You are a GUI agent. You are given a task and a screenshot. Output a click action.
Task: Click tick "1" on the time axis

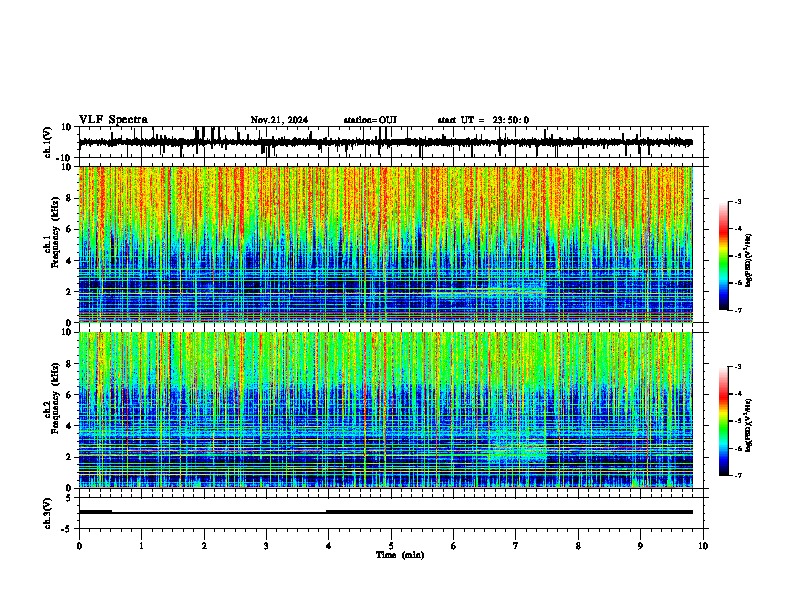tap(141, 546)
